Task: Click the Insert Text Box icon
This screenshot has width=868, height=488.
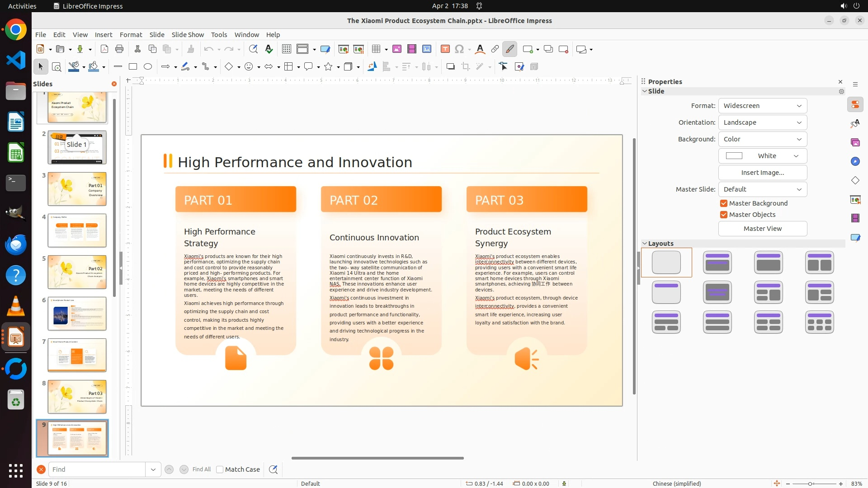Action: pos(445,49)
